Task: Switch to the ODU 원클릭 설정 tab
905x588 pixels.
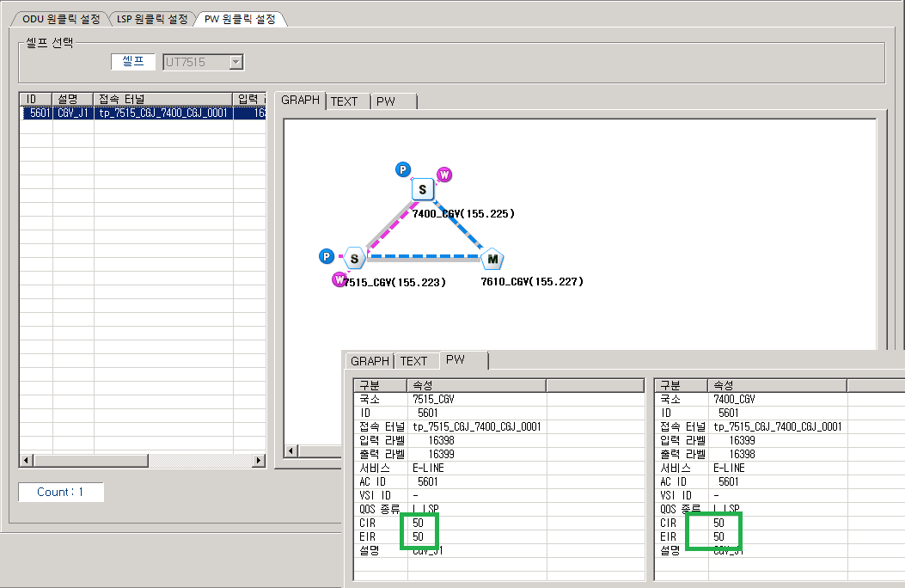Action: coord(61,19)
